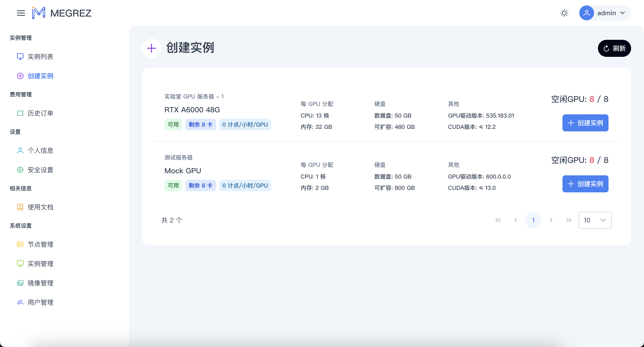Click the 剩余 8 卡 badge for Mock GPU
644x347 pixels.
pos(201,185)
